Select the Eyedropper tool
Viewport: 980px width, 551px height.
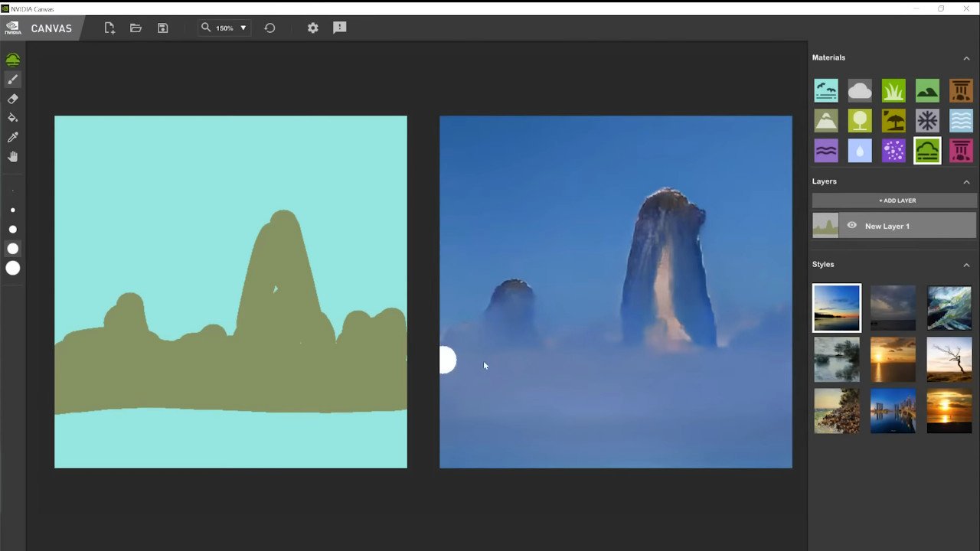(x=12, y=137)
